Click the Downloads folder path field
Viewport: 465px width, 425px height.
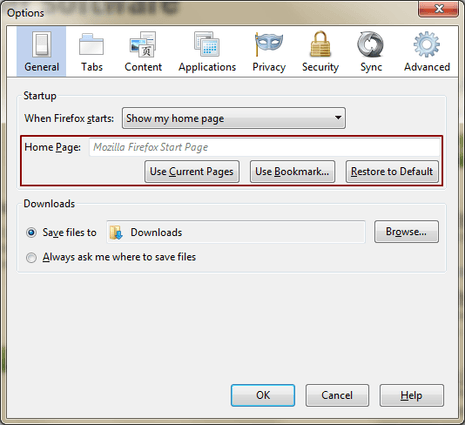click(236, 232)
